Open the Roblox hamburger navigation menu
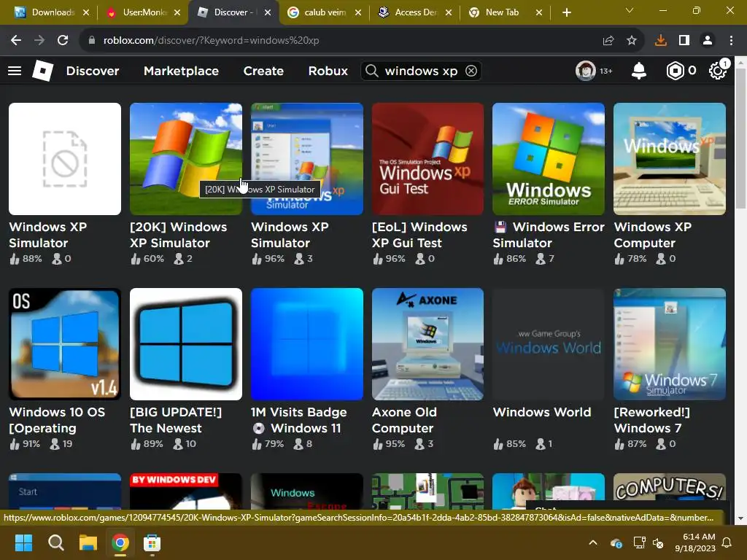747x560 pixels. click(x=15, y=71)
